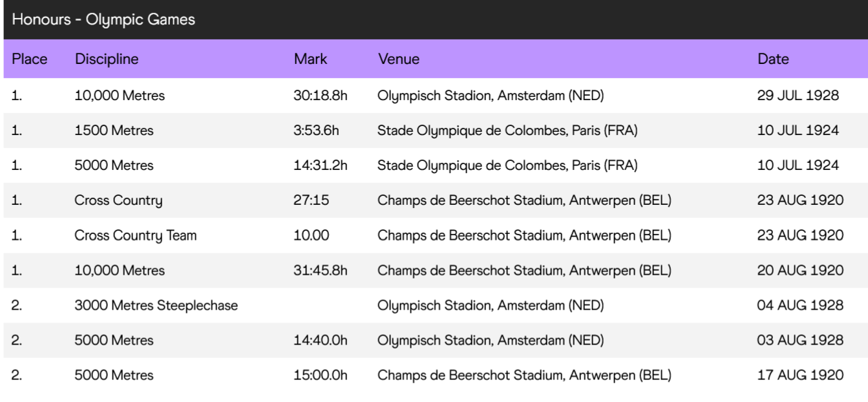Select the 15:00.0h mark value

pyautogui.click(x=321, y=375)
